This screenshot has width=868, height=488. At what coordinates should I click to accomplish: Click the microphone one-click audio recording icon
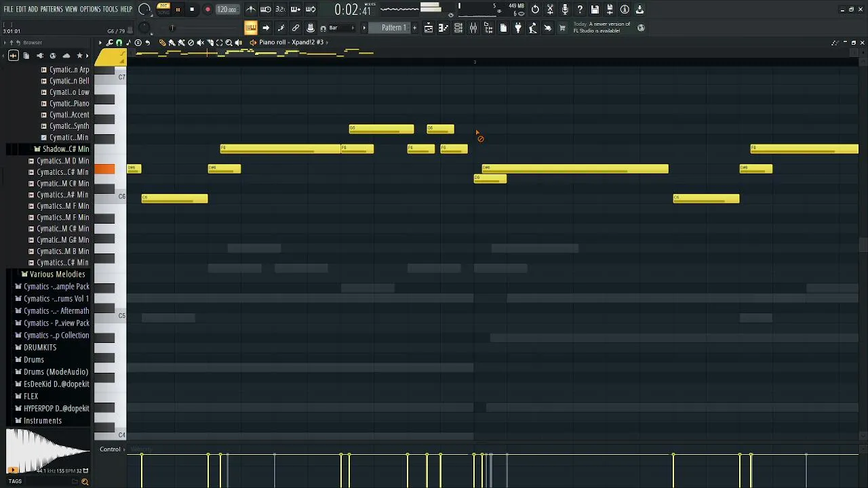[x=565, y=9]
